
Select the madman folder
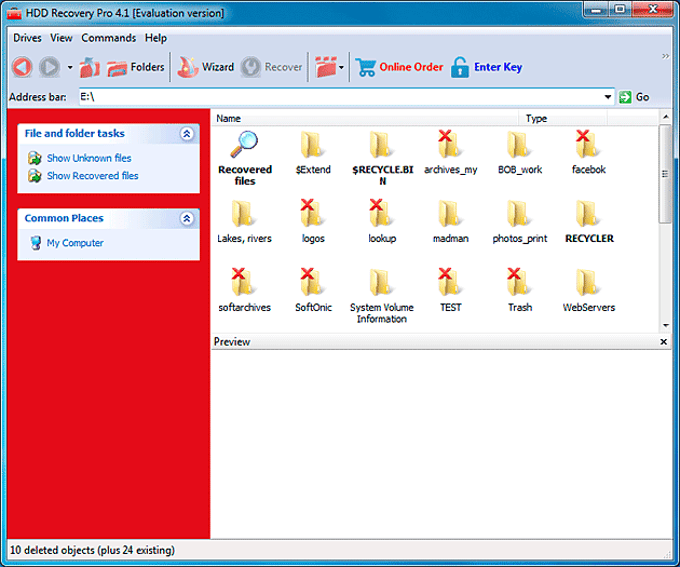click(x=451, y=222)
